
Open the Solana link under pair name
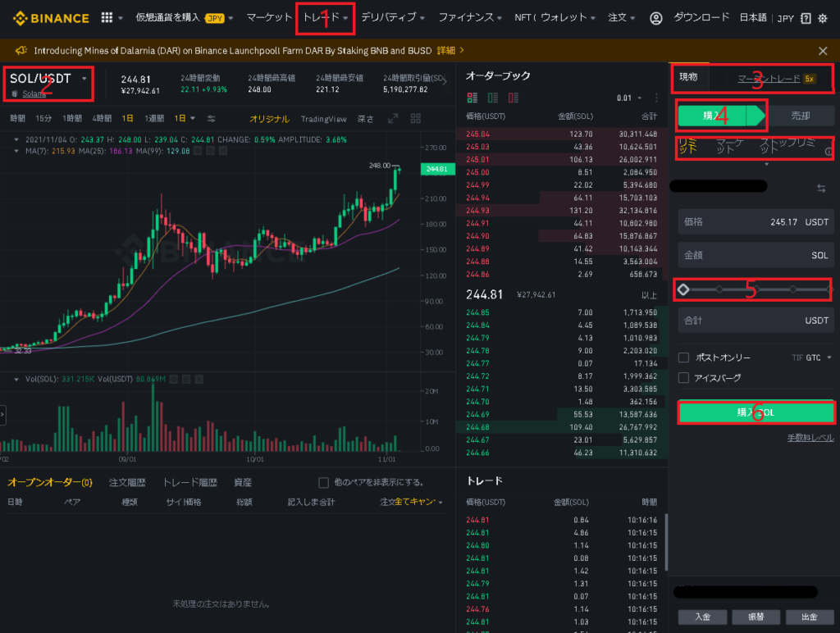pyautogui.click(x=34, y=93)
